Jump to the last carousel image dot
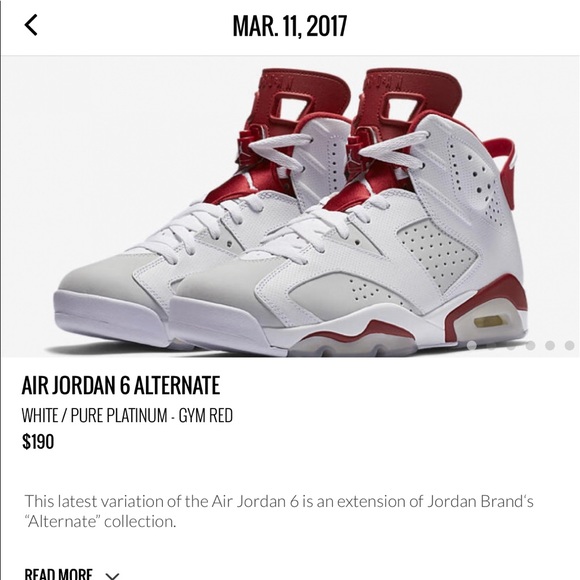Viewport: 580px width, 580px height. pos(570,345)
